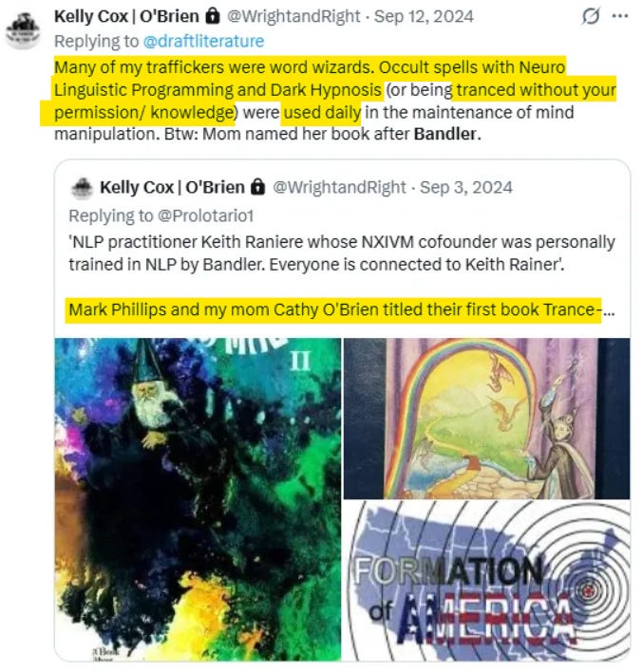
Task: Click the @WrightandRight handle in quoted tweet
Action: tap(339, 188)
